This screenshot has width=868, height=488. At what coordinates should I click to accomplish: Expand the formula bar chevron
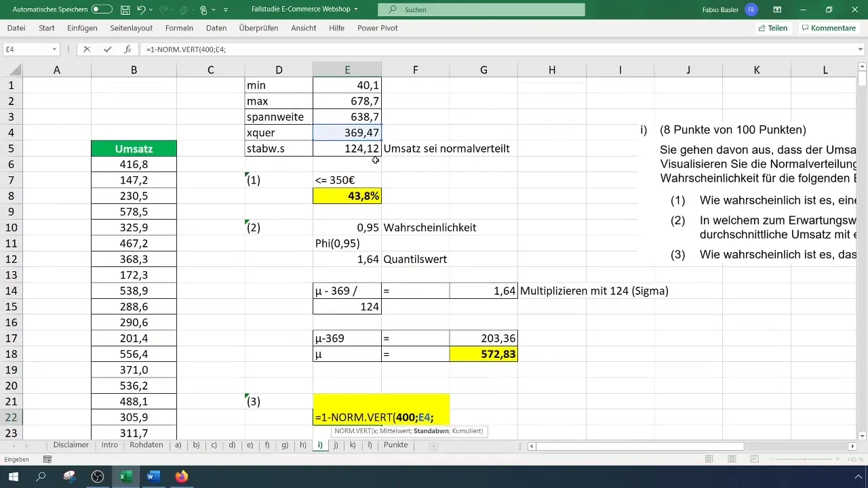pyautogui.click(x=861, y=49)
